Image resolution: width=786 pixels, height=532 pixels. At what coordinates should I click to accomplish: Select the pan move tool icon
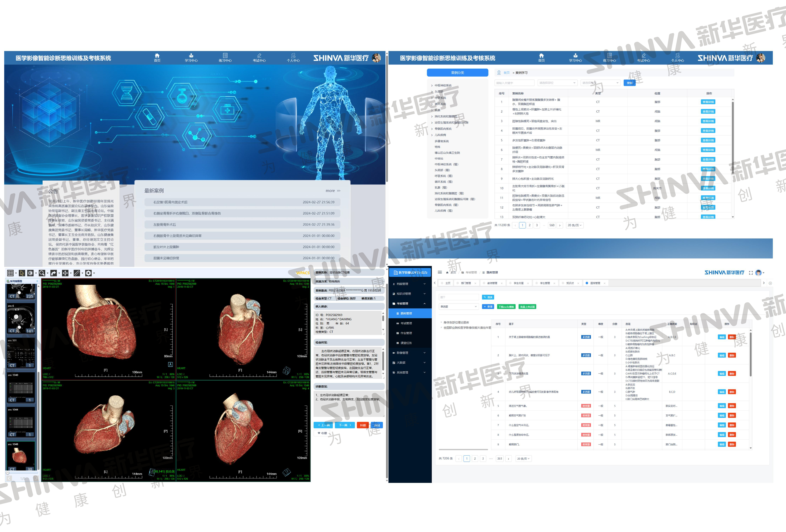[65, 273]
